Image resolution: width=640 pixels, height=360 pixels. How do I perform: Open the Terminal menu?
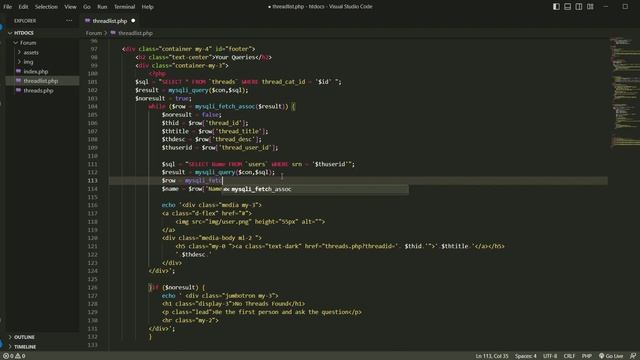click(124, 7)
